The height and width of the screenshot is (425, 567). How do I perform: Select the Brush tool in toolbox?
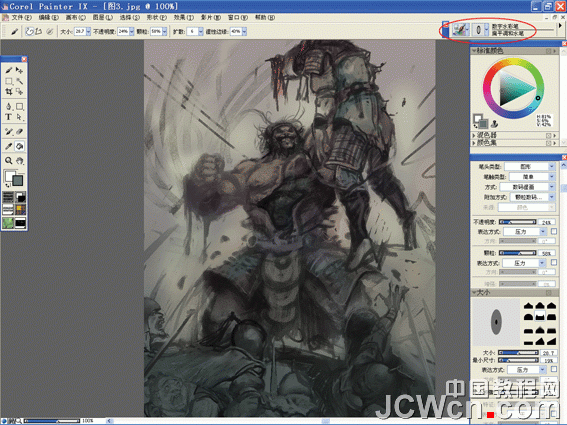tap(9, 70)
